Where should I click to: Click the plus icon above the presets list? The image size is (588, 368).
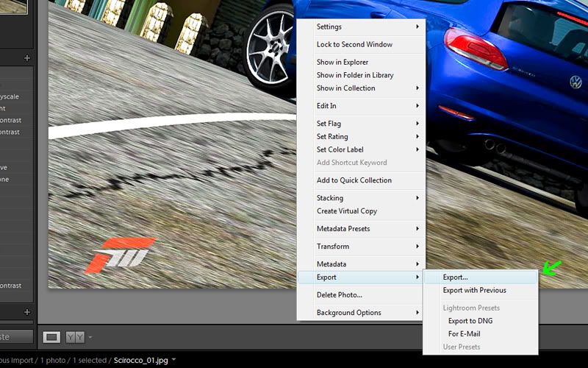click(x=27, y=58)
